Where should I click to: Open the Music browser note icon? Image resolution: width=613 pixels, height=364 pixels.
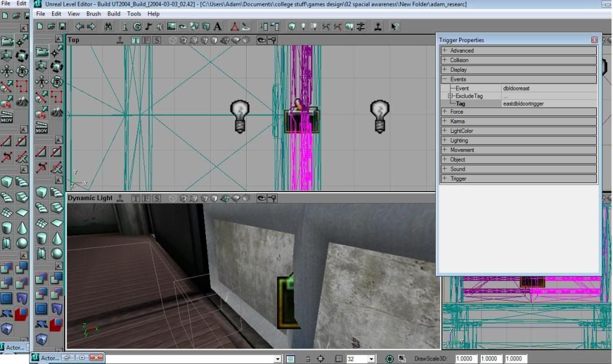pyautogui.click(x=148, y=26)
